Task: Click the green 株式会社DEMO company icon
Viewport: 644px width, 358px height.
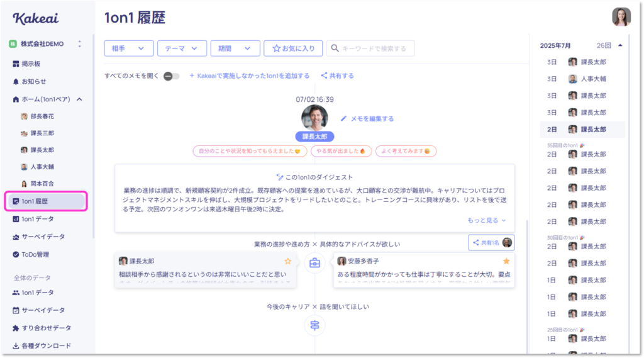Action: coord(13,44)
